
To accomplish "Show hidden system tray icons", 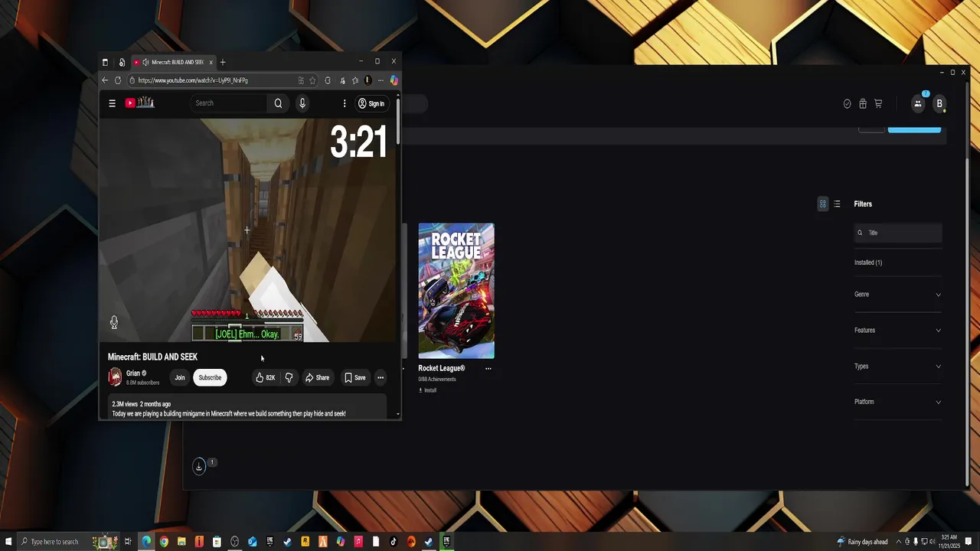I will pyautogui.click(x=899, y=542).
